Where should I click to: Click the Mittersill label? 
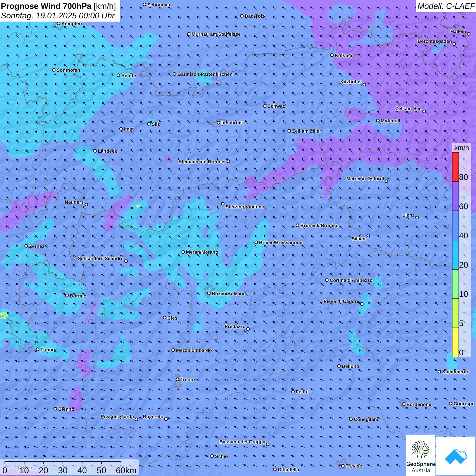(x=390, y=121)
